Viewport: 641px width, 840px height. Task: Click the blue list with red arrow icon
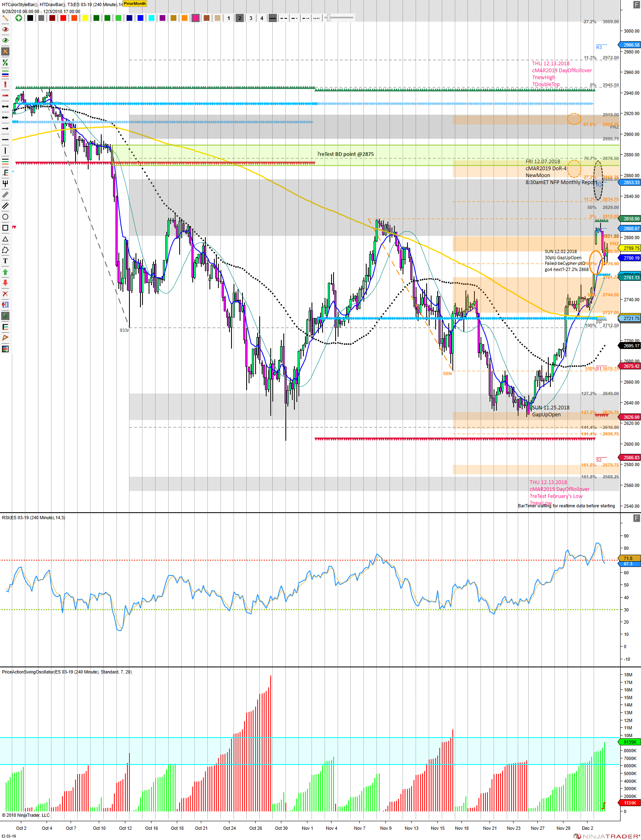(5, 305)
